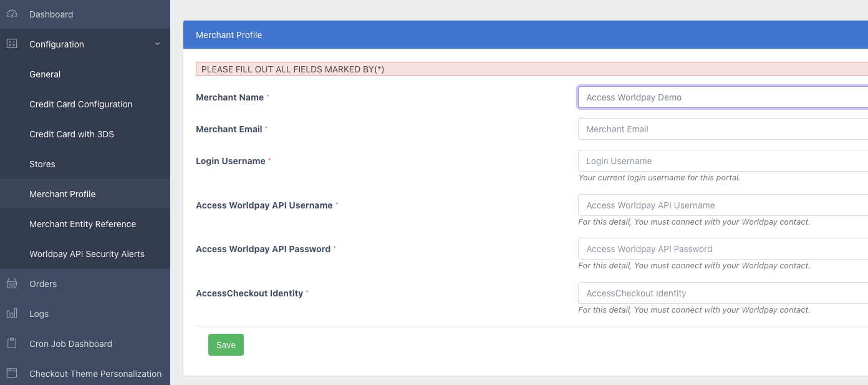Viewport: 868px width, 385px height.
Task: Select Merchant Entity Reference in sidebar
Action: pos(82,224)
